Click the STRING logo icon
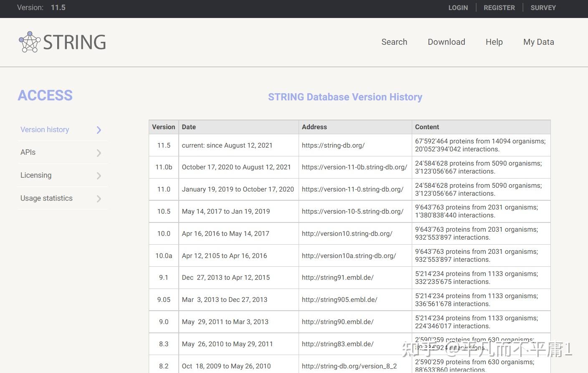Viewport: 588px width, 373px height. (x=29, y=42)
